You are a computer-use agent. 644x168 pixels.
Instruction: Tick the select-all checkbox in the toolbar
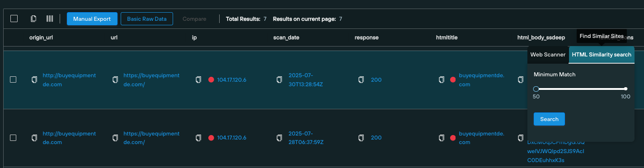pyautogui.click(x=14, y=19)
